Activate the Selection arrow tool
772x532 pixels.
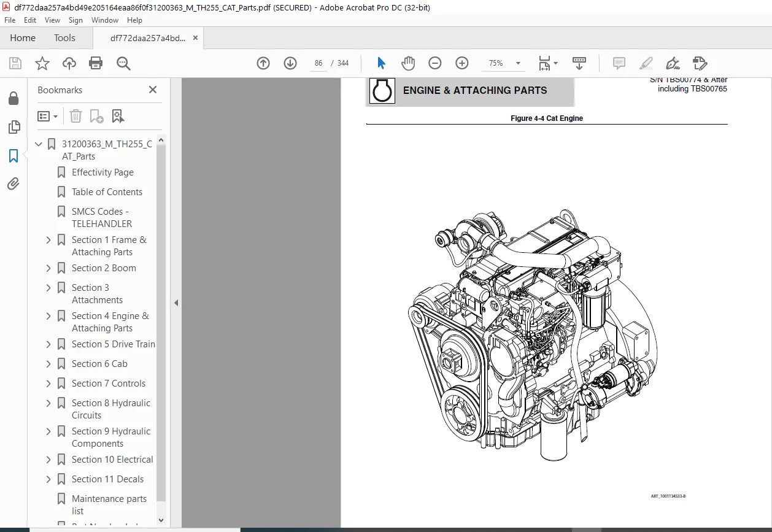coord(381,63)
